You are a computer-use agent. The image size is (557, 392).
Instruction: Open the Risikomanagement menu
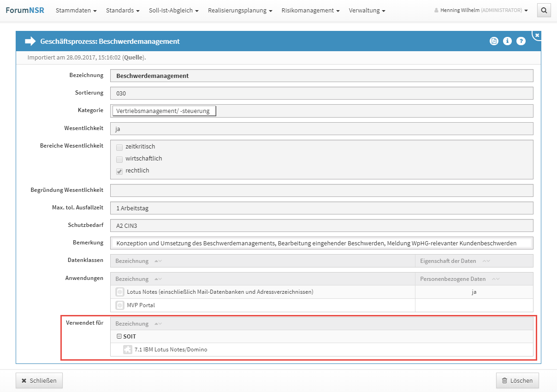tap(310, 10)
